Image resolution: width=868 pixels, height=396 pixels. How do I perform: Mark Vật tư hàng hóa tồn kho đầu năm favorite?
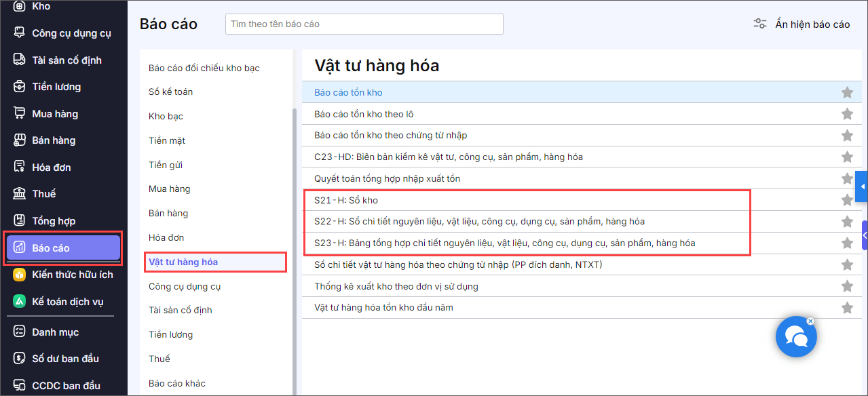point(847,308)
